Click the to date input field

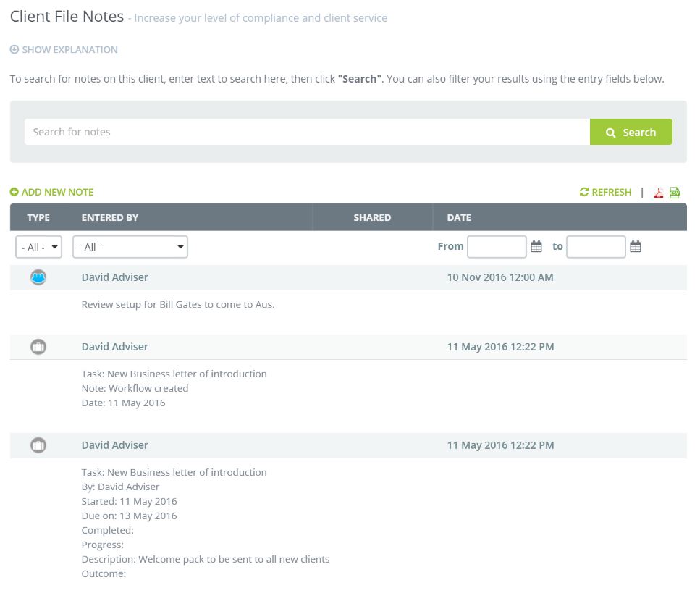(x=596, y=247)
